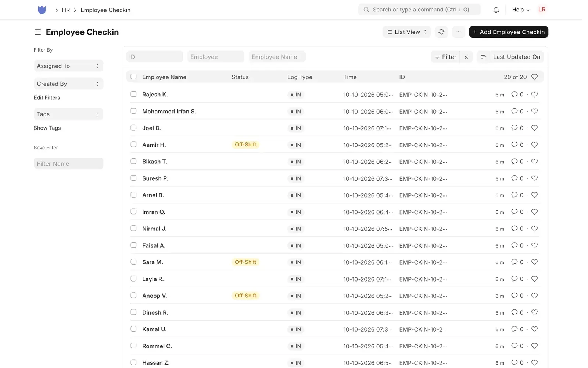Click Add Employee Checkin button
Viewport: 588px width, 368px height.
[x=509, y=32]
